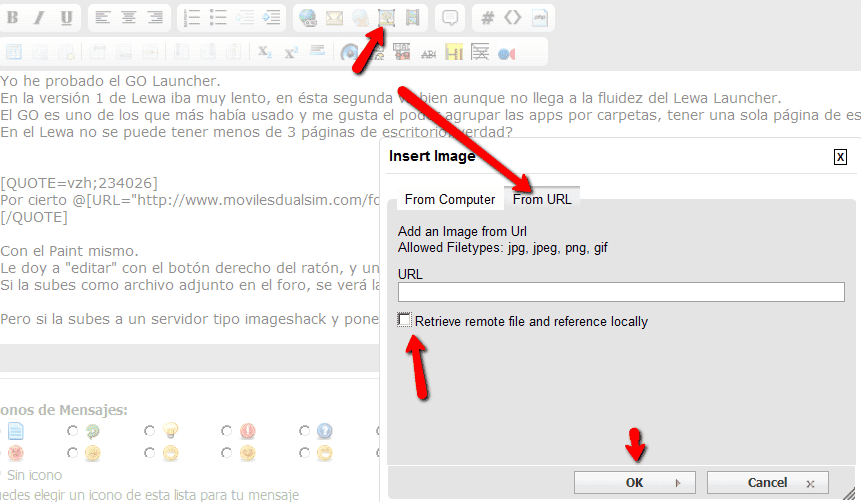Click the 'Add an Image from Url' text

(x=462, y=231)
